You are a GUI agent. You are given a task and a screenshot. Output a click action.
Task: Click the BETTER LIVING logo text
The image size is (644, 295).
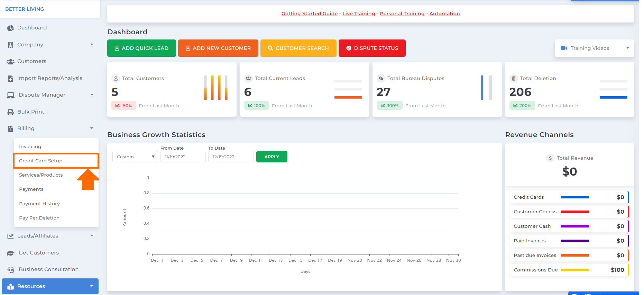(25, 9)
